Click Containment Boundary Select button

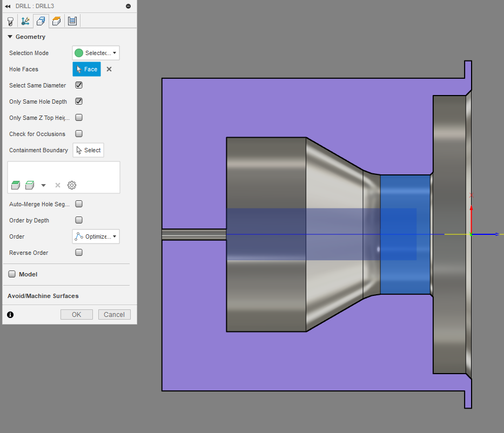[x=89, y=150]
